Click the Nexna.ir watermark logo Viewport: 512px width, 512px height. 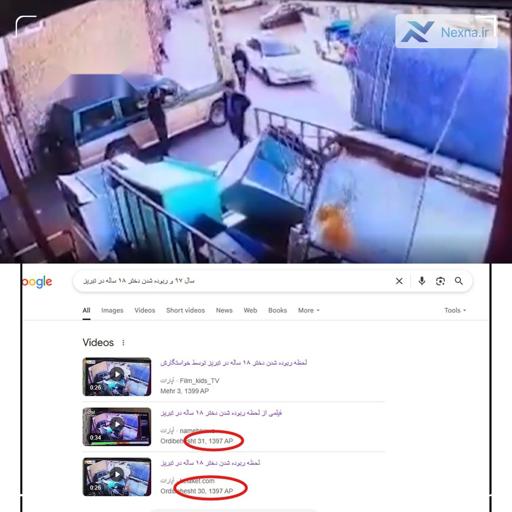(446, 32)
